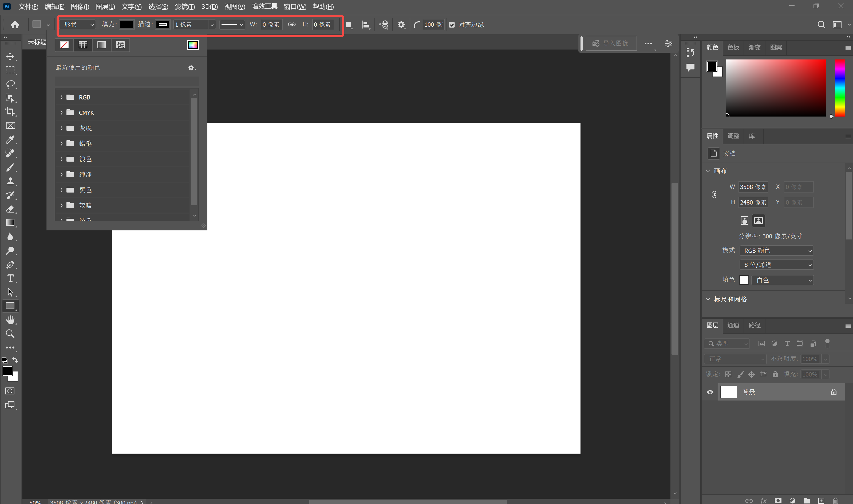
Task: Select the Eraser tool
Action: 10,209
